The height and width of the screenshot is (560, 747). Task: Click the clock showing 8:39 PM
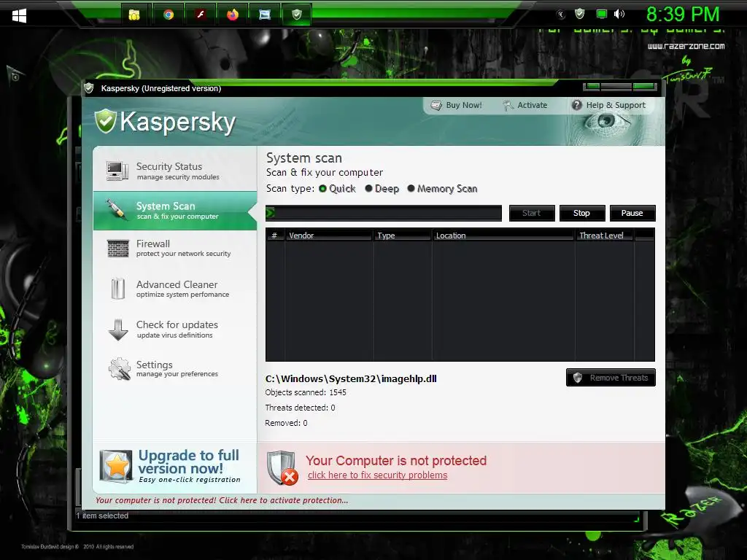click(683, 15)
